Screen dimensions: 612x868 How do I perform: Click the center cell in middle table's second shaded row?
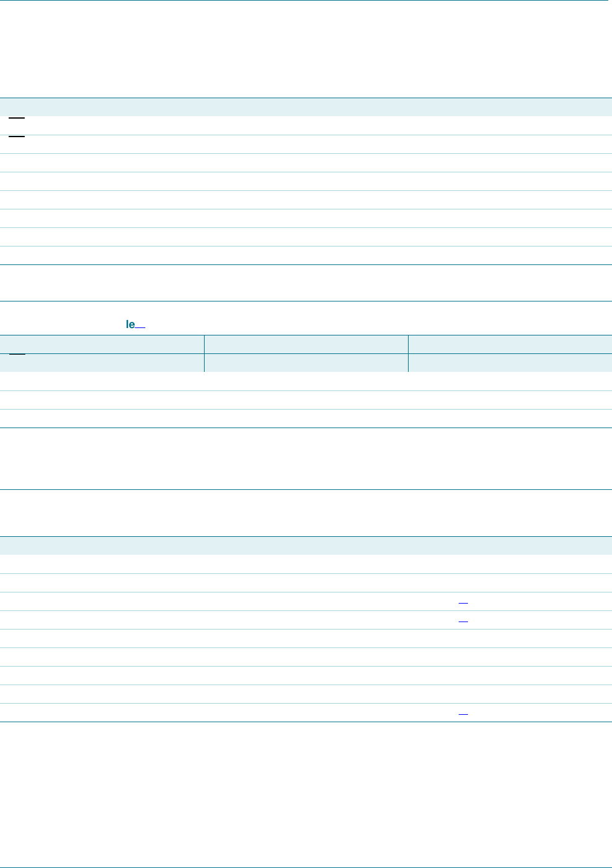(x=306, y=363)
